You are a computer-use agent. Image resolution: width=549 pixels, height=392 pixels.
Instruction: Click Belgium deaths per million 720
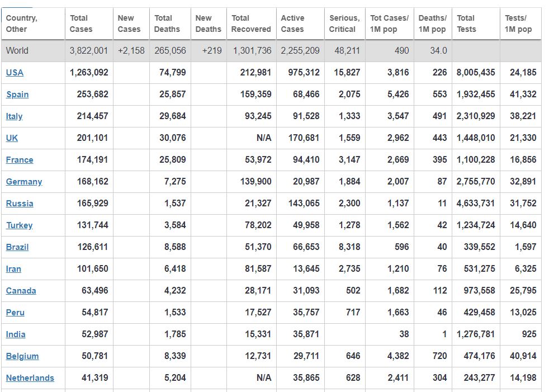[440, 356]
